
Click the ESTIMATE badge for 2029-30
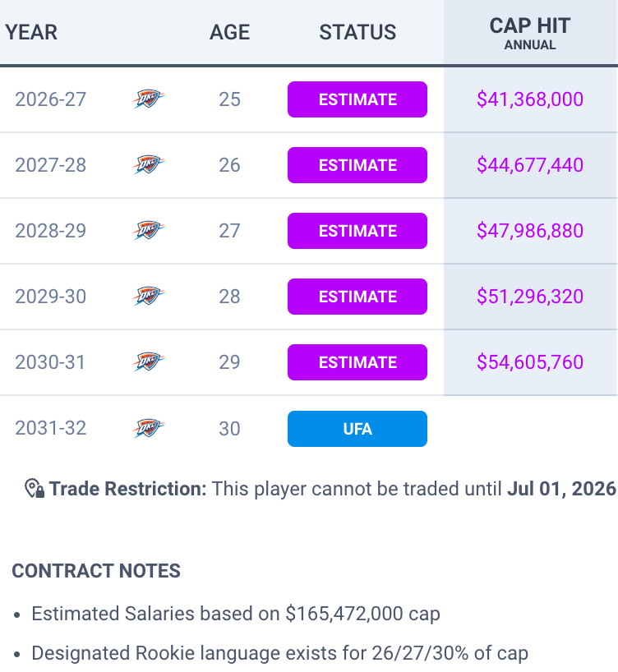coord(357,297)
